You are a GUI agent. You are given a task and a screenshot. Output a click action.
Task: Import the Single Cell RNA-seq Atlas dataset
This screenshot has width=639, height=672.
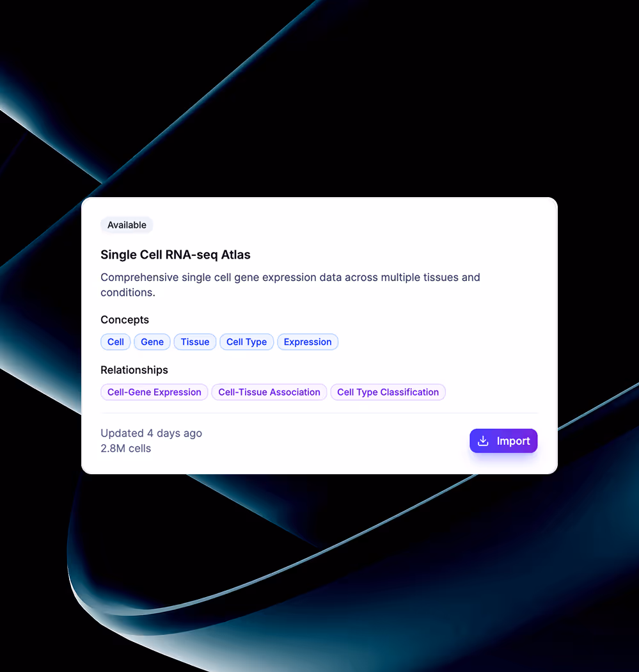[503, 440]
